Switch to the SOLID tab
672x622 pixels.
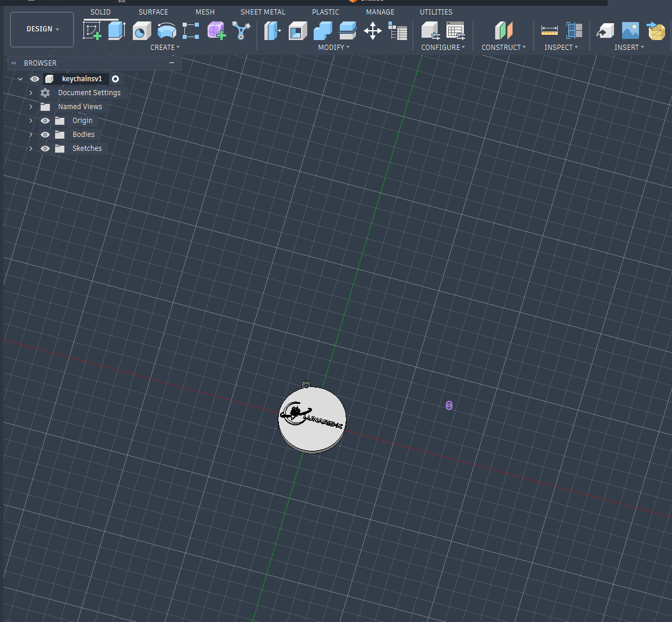[100, 12]
